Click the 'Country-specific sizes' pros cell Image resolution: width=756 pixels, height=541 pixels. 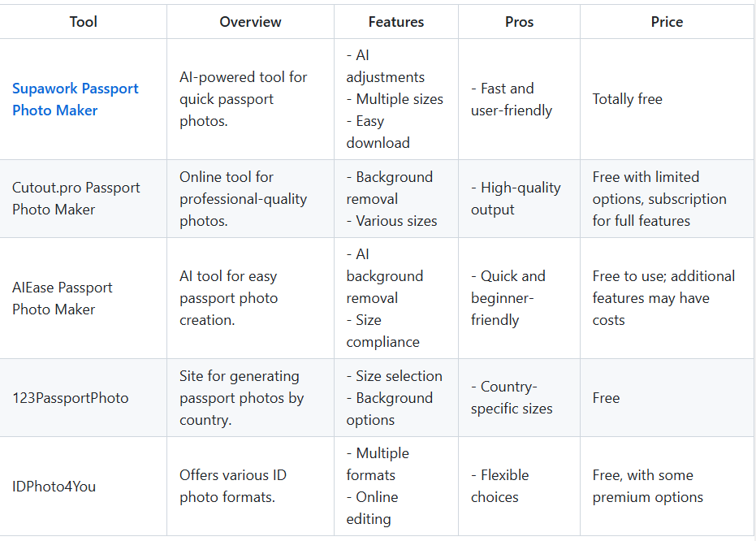(512, 398)
